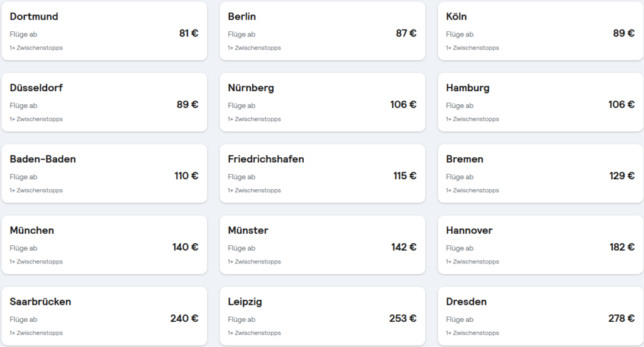
Task: Click the 81 € price for Dortmund
Action: (x=189, y=33)
